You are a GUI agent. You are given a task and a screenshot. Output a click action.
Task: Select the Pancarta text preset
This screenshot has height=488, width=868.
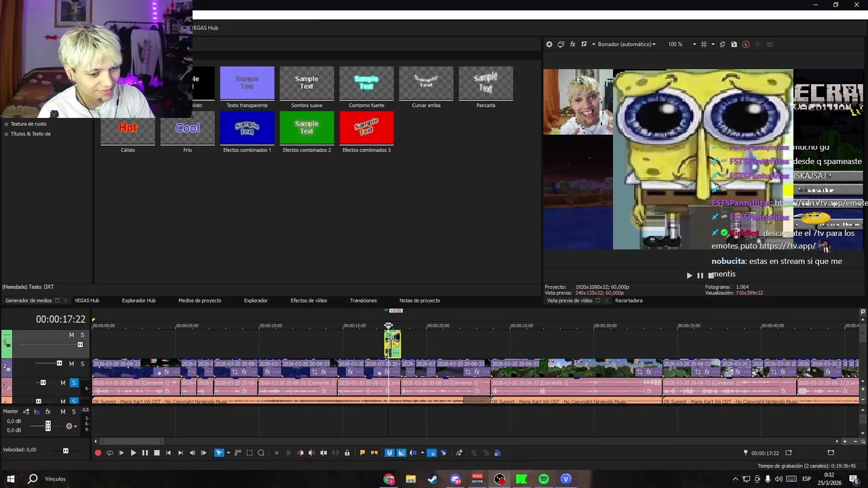pyautogui.click(x=486, y=83)
